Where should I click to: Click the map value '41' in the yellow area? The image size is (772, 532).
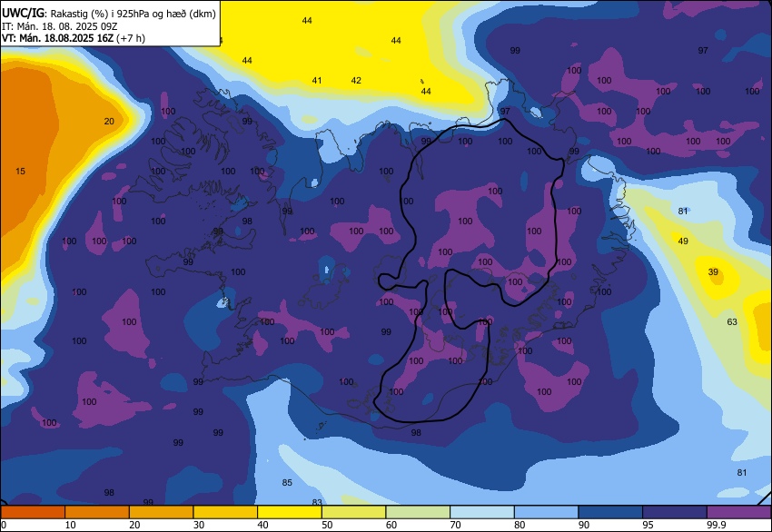tap(317, 80)
